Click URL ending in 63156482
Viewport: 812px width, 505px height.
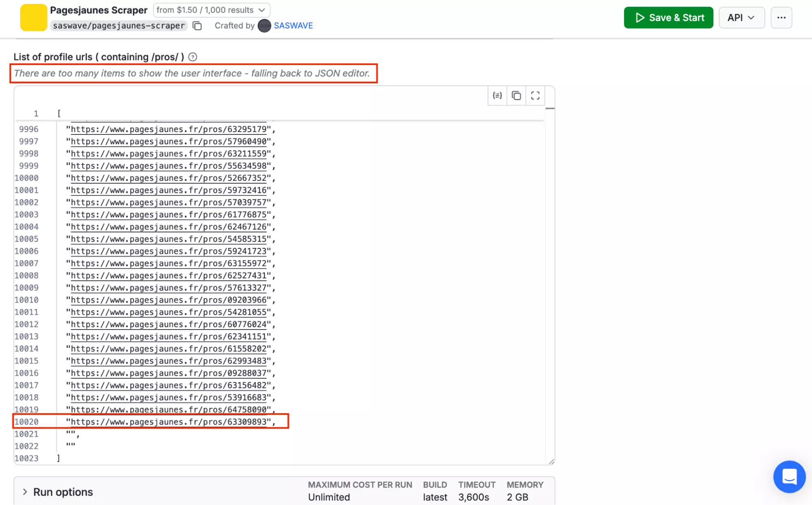click(x=169, y=385)
